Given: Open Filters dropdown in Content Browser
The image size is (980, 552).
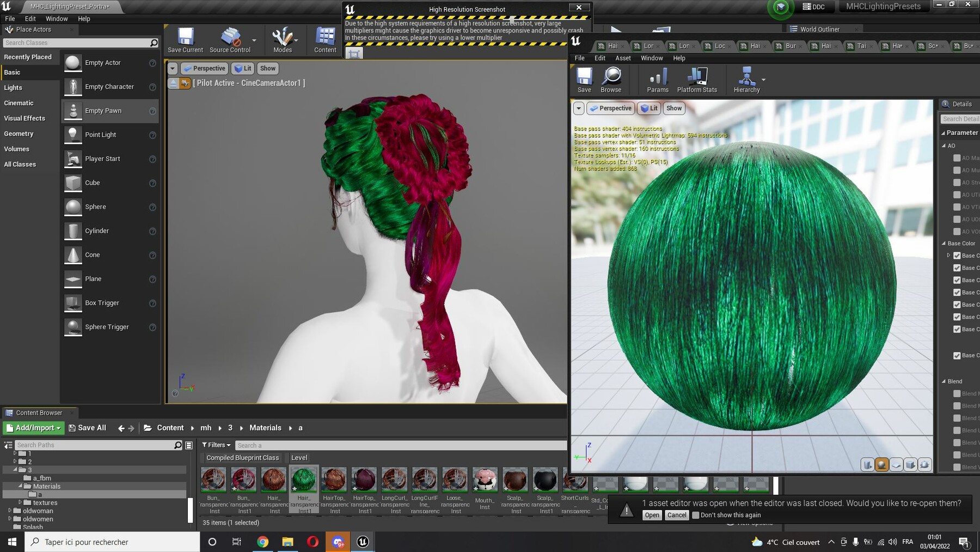Looking at the screenshot, I should [216, 445].
